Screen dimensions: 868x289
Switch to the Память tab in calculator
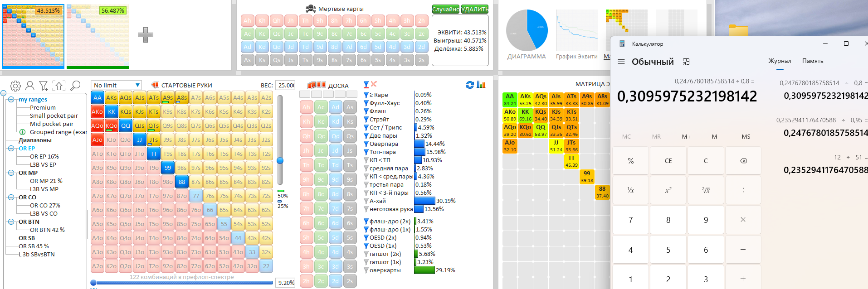[812, 61]
